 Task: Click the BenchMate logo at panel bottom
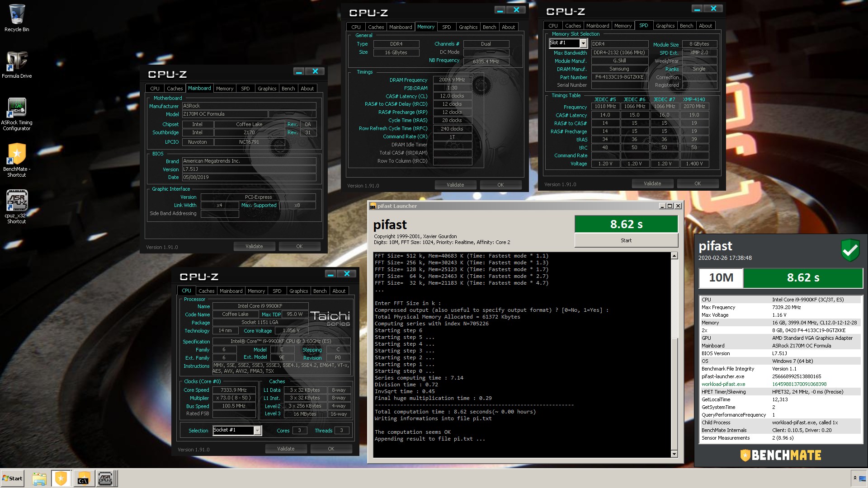(781, 455)
